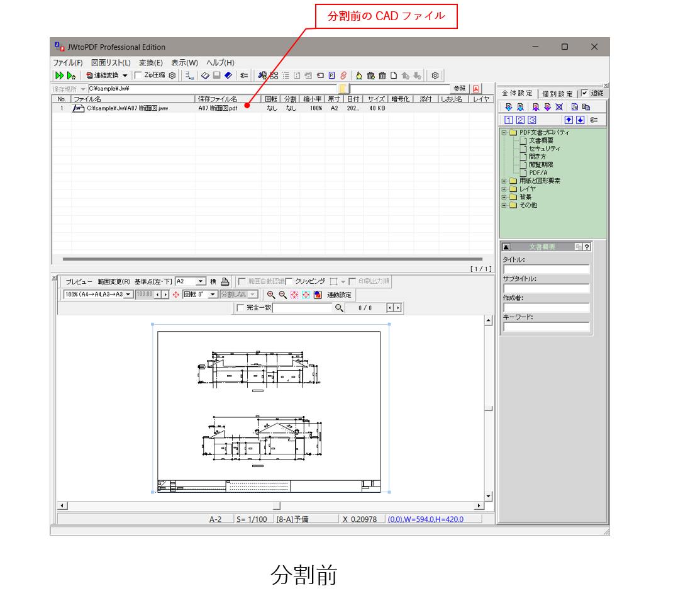Screen dimensions: 700x591
Task: Select the zoom-in magnifier in the preview toolbar
Action: [270, 294]
